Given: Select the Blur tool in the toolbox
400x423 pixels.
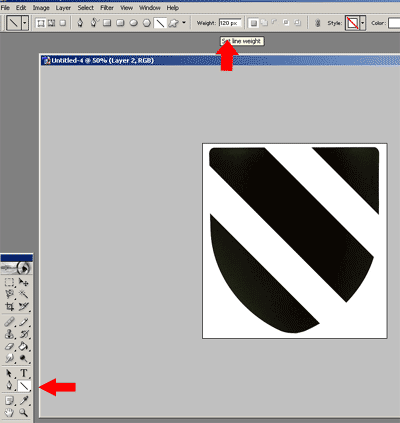Looking at the screenshot, I should click(x=9, y=358).
